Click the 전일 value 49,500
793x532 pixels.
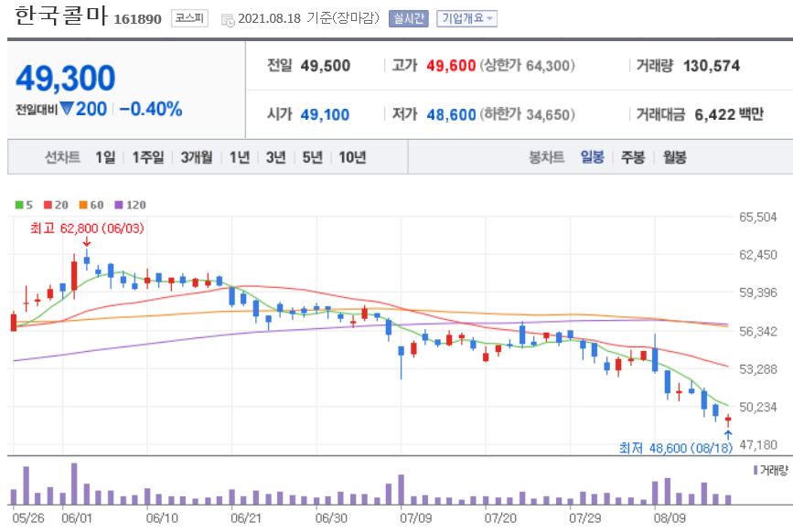click(x=326, y=66)
